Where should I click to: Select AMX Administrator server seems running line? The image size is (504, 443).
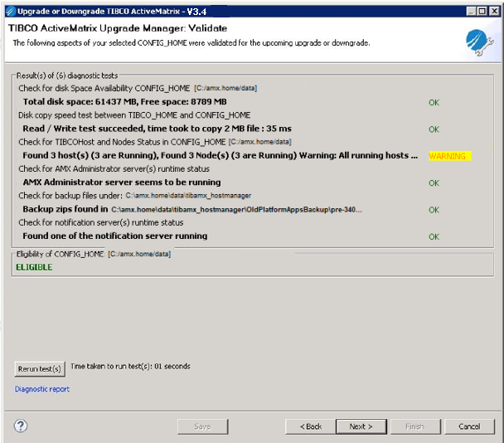122,183
